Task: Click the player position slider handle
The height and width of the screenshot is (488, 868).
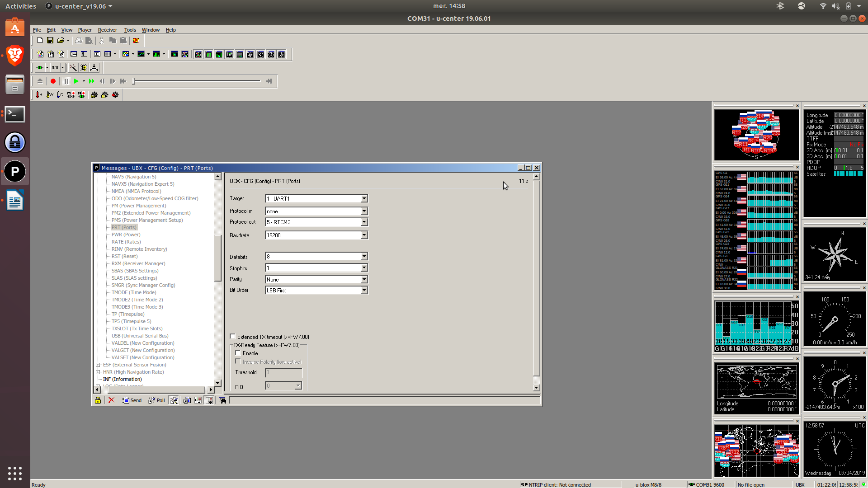Action: tap(134, 81)
